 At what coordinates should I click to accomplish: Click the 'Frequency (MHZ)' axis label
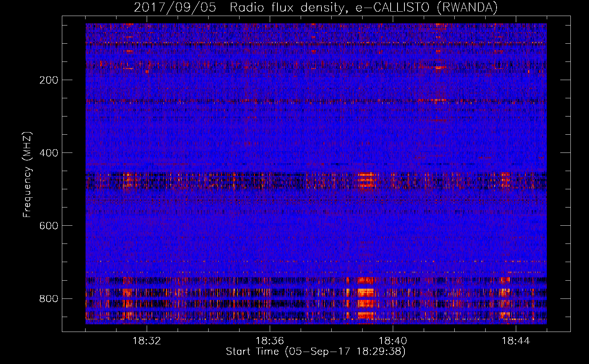(27, 174)
